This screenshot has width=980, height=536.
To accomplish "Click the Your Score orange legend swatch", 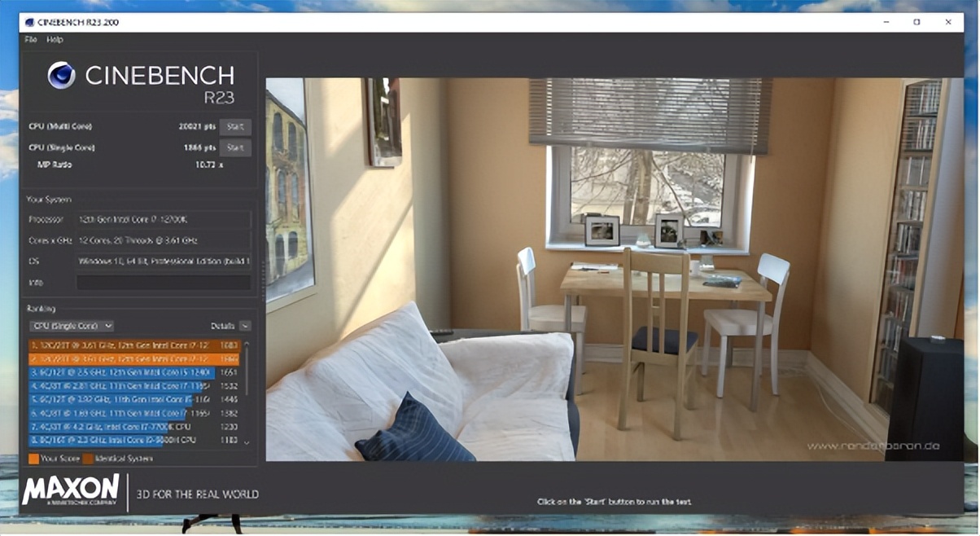I will (33, 459).
